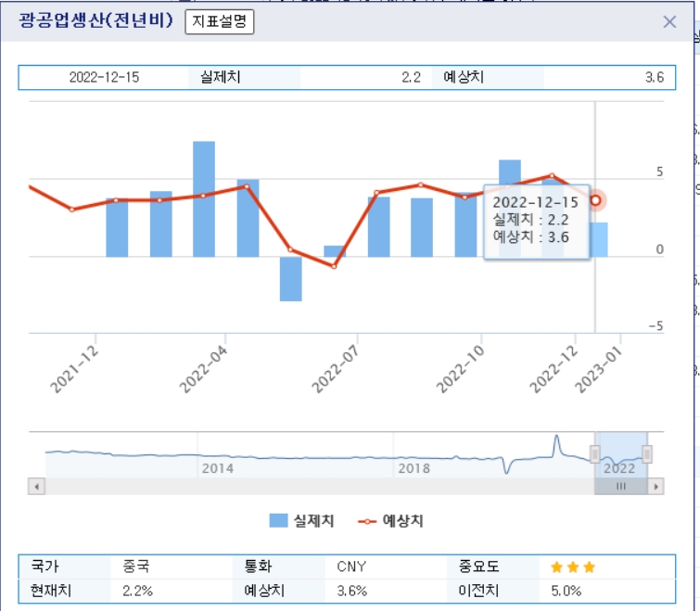Click the 2022-12-15 date in header row
The image size is (700, 611).
tap(104, 77)
